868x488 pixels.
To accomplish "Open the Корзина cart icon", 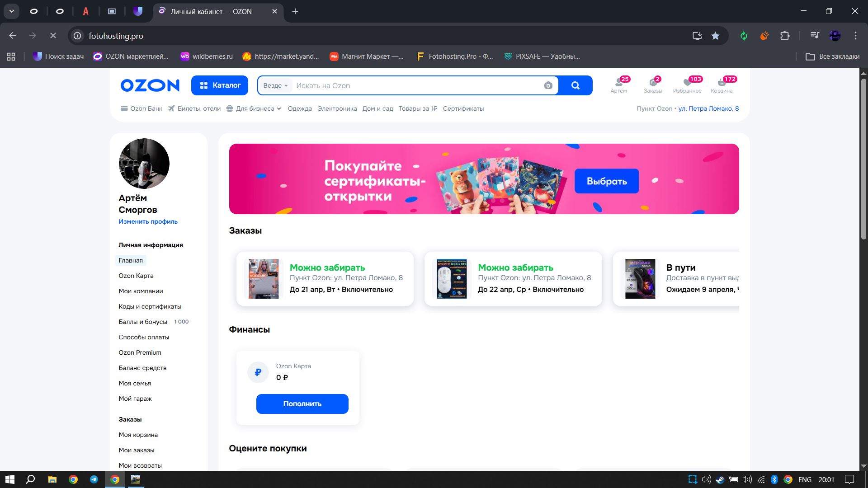I will pyautogui.click(x=722, y=84).
